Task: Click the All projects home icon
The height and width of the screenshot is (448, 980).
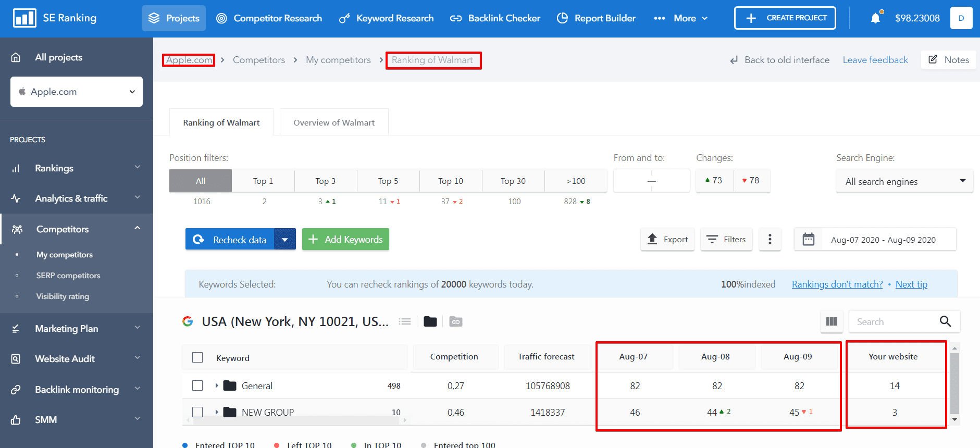Action: point(16,57)
